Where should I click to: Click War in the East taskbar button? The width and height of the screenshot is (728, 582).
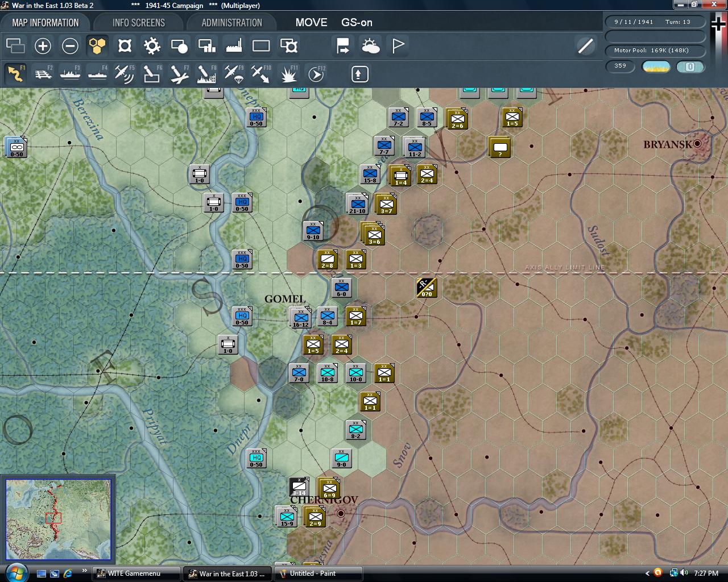[227, 573]
